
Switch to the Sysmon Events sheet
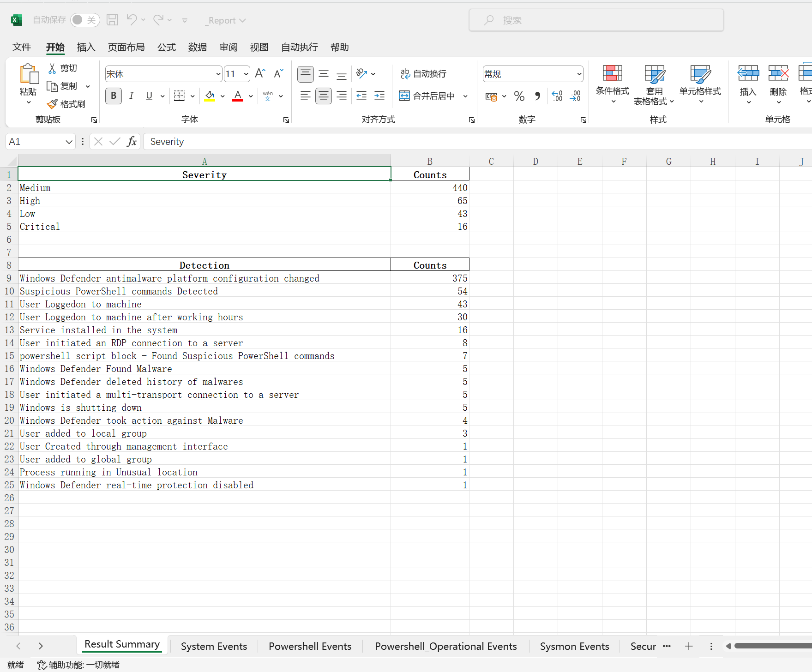pyautogui.click(x=574, y=646)
